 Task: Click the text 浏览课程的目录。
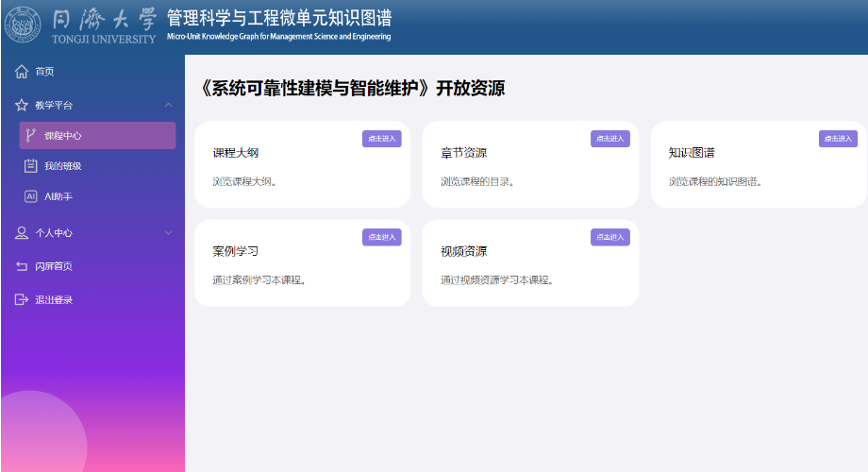[x=477, y=181]
